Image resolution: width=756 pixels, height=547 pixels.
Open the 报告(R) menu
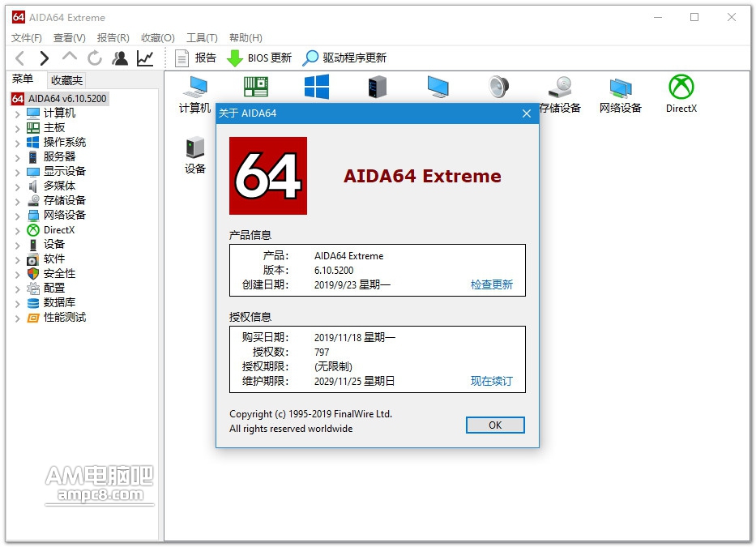click(x=113, y=37)
